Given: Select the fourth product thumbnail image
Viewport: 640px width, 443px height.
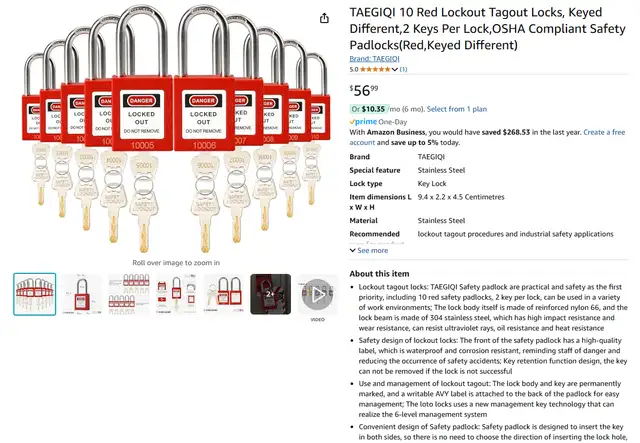Looking at the screenshot, I should click(176, 294).
